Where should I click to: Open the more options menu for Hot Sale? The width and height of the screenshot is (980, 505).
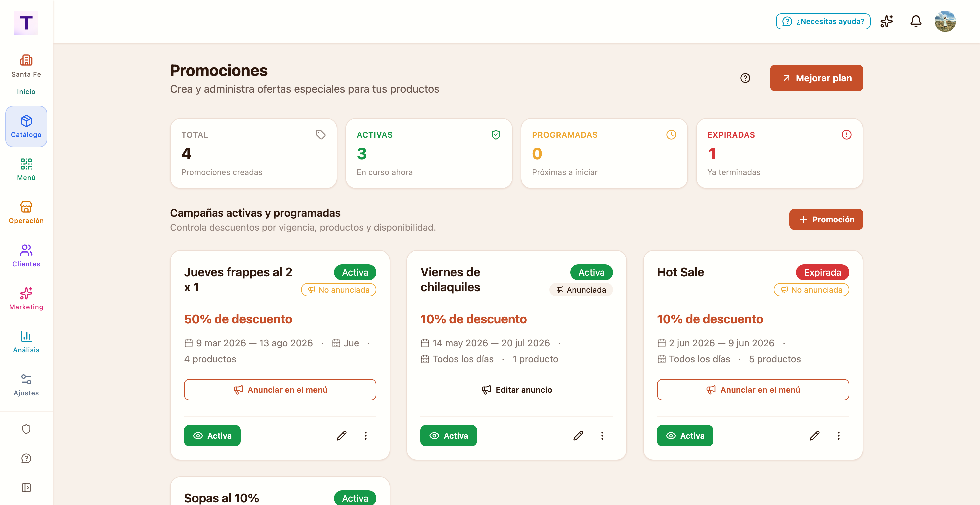838,435
